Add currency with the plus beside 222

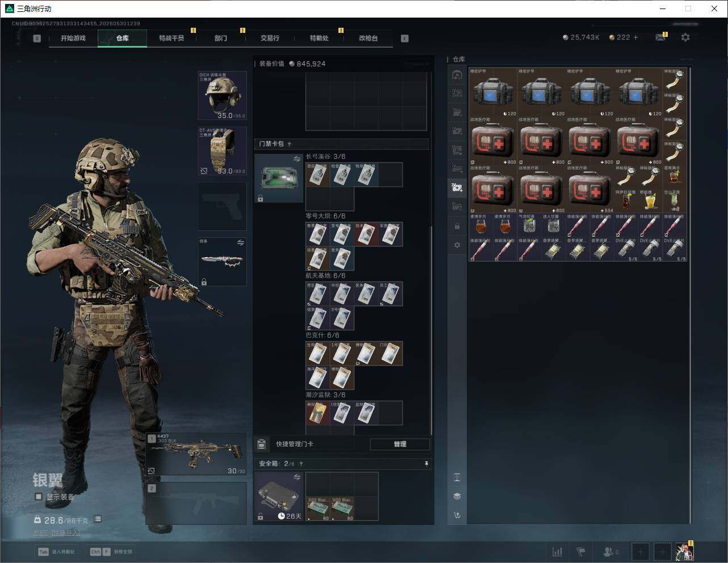point(636,37)
